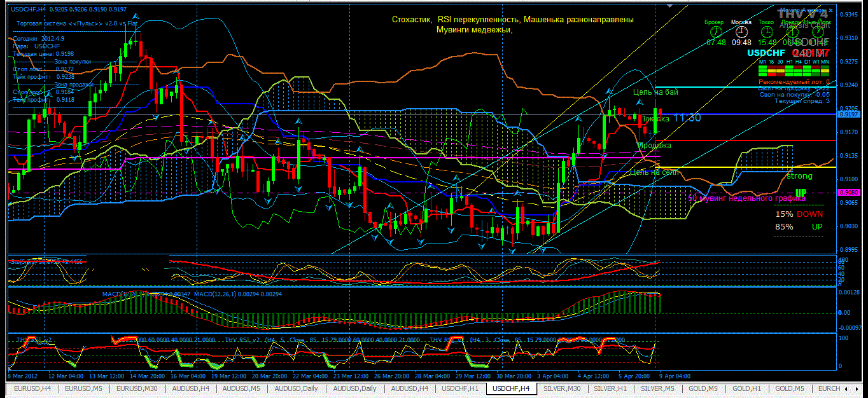Click the current price tag 0.9197
This screenshot has height=398, width=868.
click(x=850, y=114)
